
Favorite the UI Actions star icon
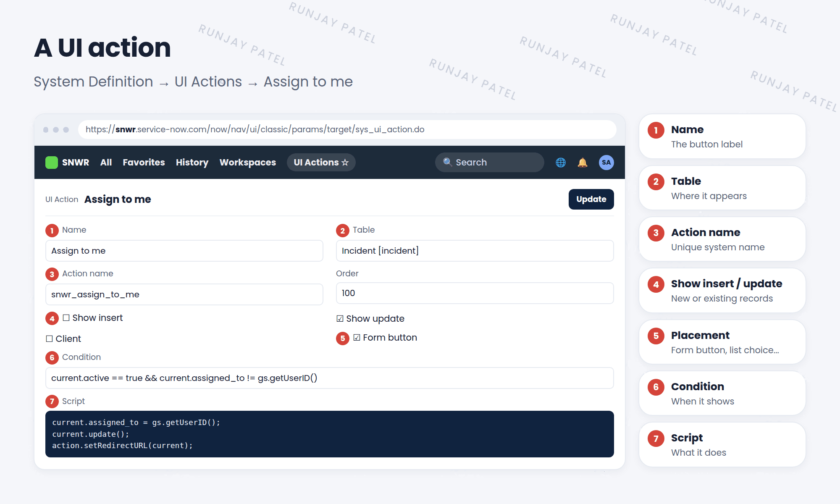coord(345,163)
